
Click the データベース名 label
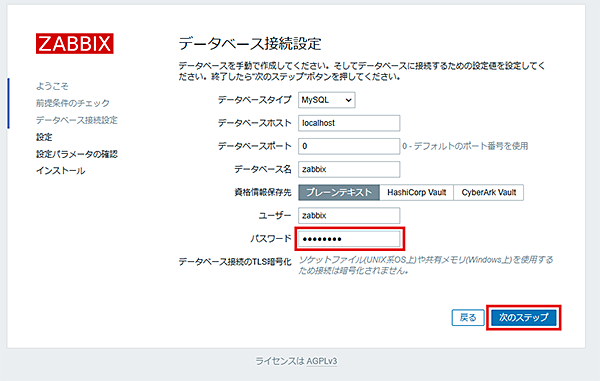coord(263,169)
